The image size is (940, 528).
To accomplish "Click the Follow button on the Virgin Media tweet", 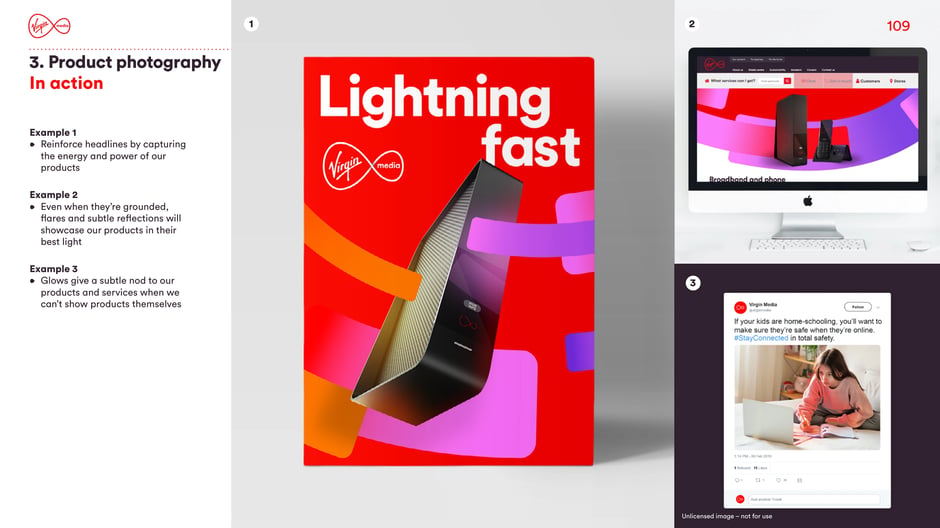I will tap(858, 307).
